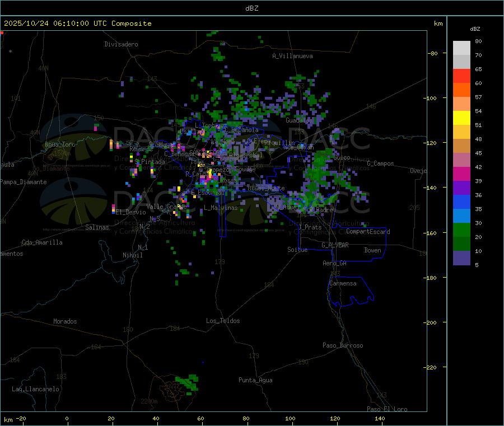Click the CompantEscard map label
504x426 pixels.
[x=368, y=231]
